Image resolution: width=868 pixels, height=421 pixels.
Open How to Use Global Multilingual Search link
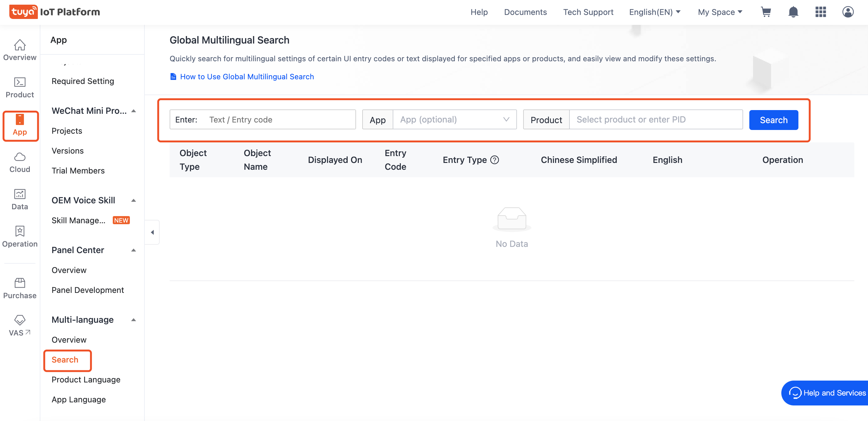247,76
